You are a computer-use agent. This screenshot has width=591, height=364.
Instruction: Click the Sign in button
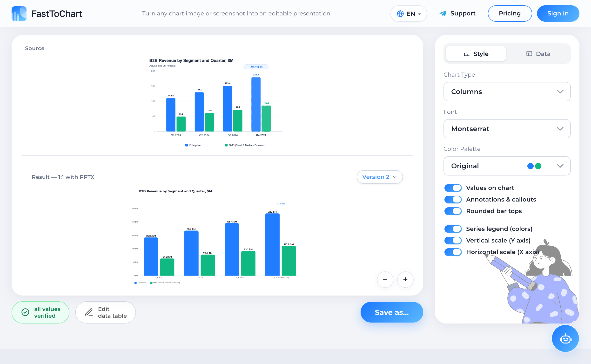point(558,13)
